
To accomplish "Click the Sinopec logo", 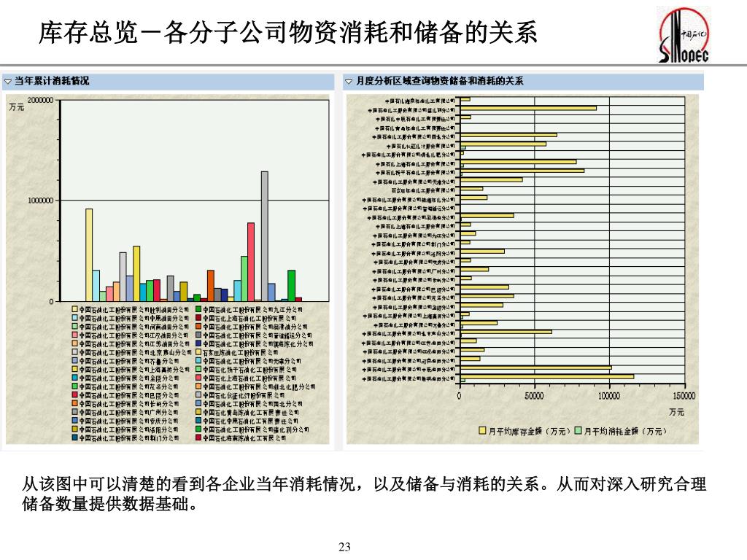I will pyautogui.click(x=683, y=35).
